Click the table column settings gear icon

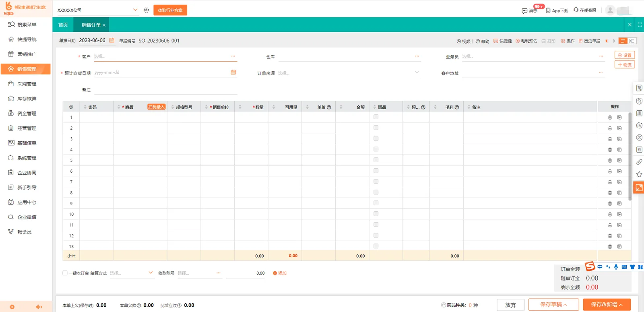[x=71, y=107]
